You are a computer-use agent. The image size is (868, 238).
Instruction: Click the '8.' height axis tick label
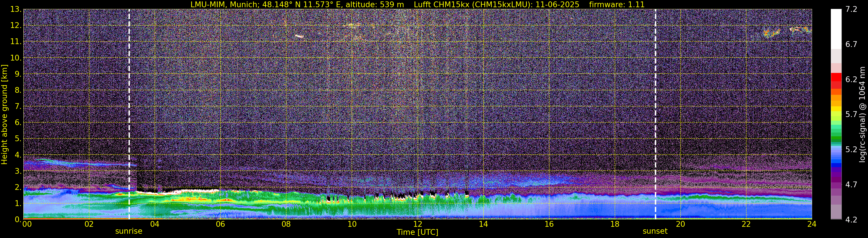18,90
